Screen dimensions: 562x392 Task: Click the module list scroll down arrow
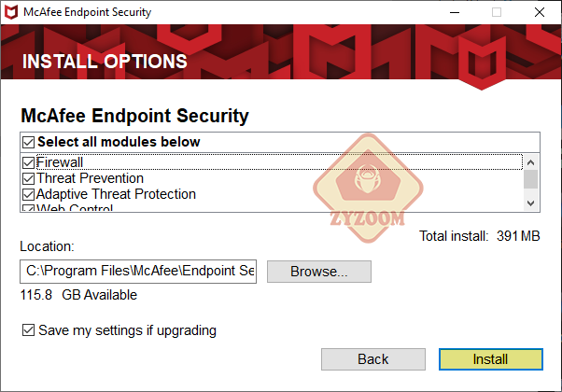(x=531, y=203)
